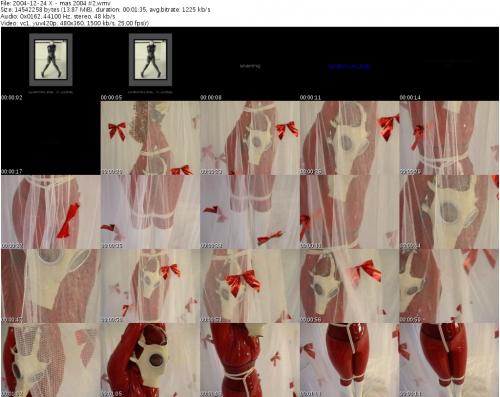Choose the thumbnail marked 00:00:26
500x397 pixels.
[x=349, y=138]
